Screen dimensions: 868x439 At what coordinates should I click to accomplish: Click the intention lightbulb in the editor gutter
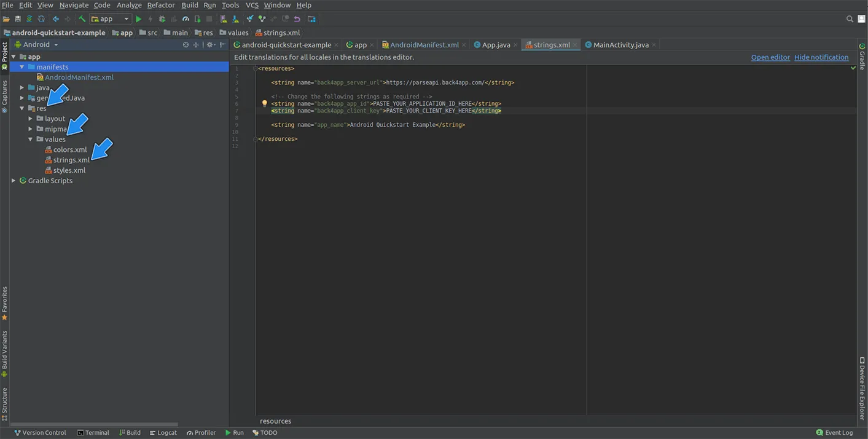click(265, 104)
